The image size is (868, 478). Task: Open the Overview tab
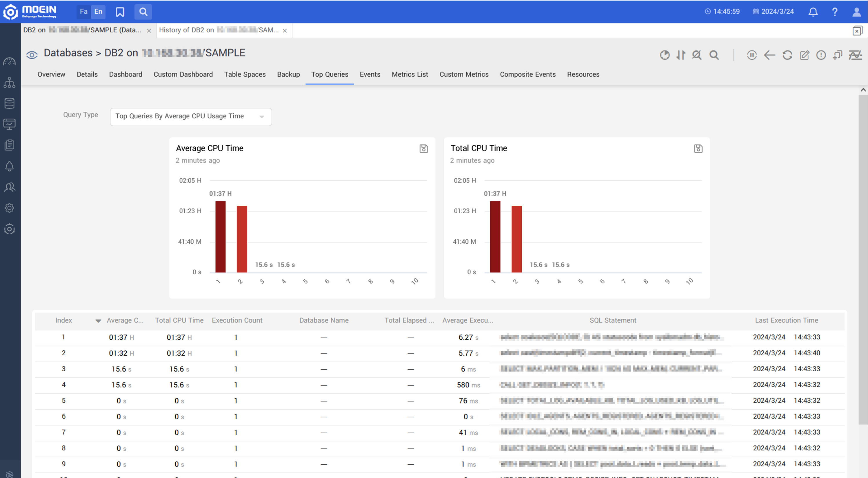click(x=51, y=74)
